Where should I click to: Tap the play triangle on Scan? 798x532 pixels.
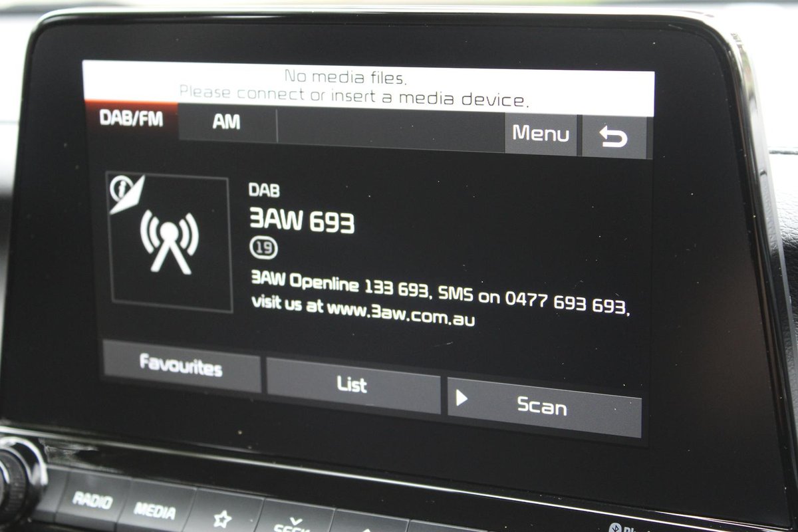tap(462, 398)
